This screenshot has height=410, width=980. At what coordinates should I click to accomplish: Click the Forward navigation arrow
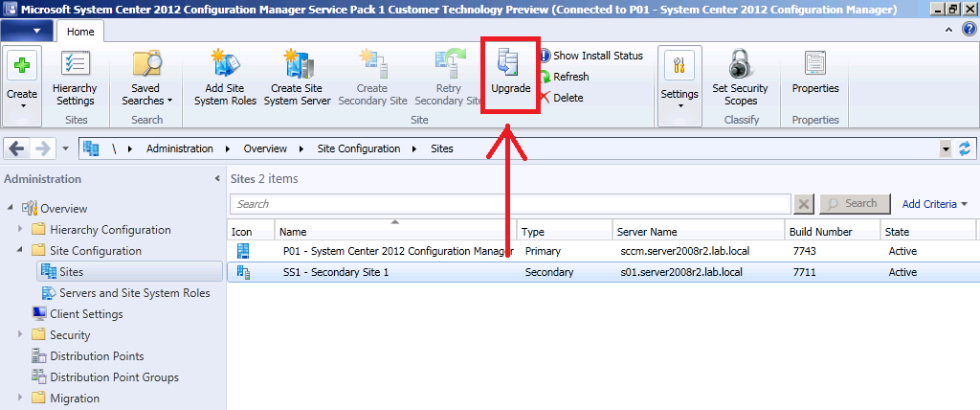click(x=42, y=148)
